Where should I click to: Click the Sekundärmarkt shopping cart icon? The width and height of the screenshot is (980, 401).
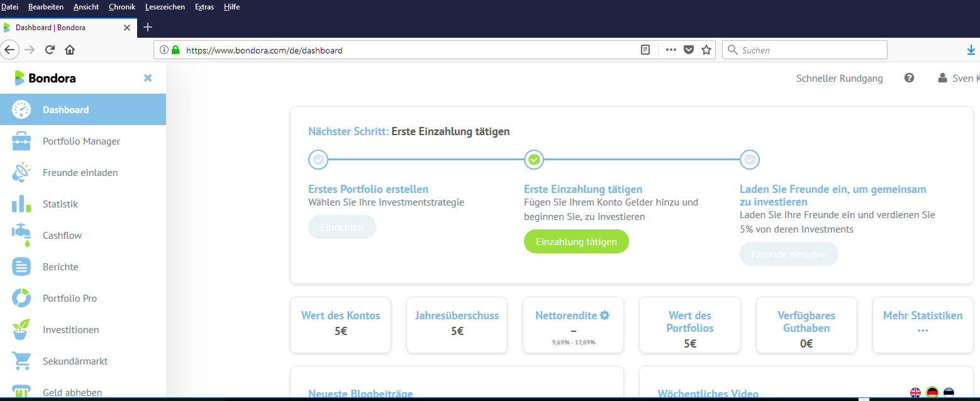(21, 361)
